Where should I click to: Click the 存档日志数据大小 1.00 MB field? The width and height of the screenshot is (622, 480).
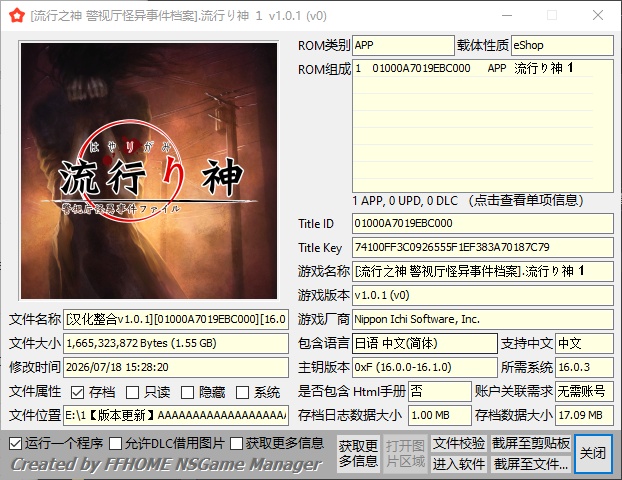tap(440, 415)
